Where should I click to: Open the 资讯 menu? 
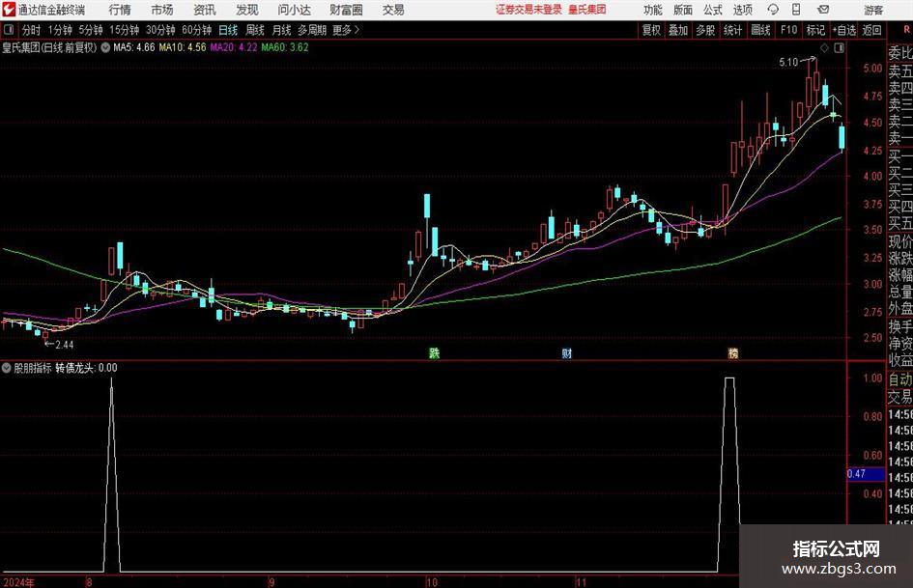click(x=205, y=10)
